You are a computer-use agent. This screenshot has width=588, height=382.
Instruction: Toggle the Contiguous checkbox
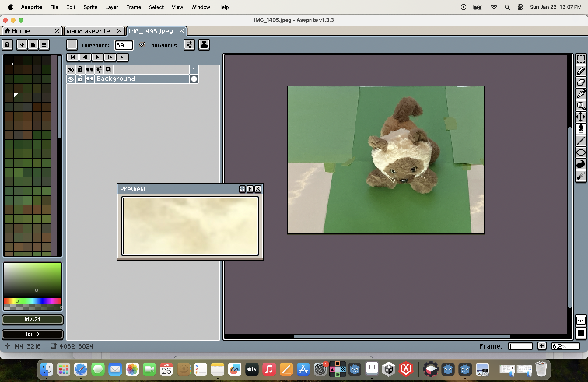click(x=142, y=45)
